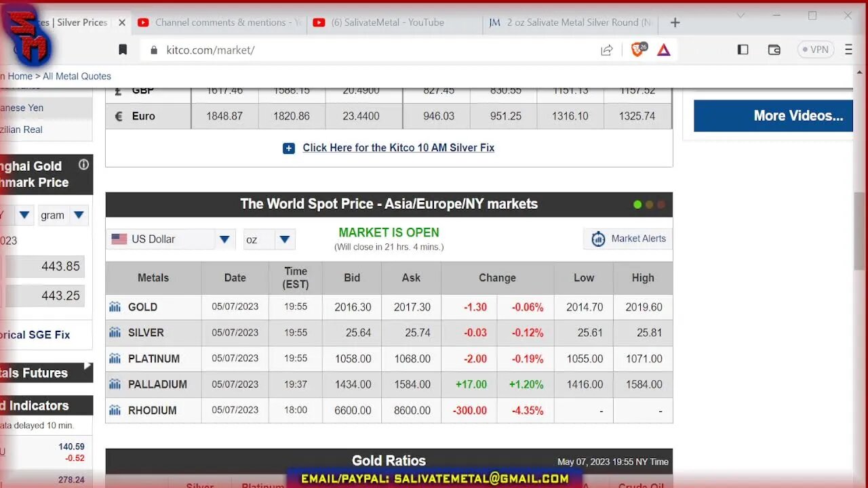Select Japanese Yen in the left currency list
Screen dimensions: 868x488
[x=23, y=108]
